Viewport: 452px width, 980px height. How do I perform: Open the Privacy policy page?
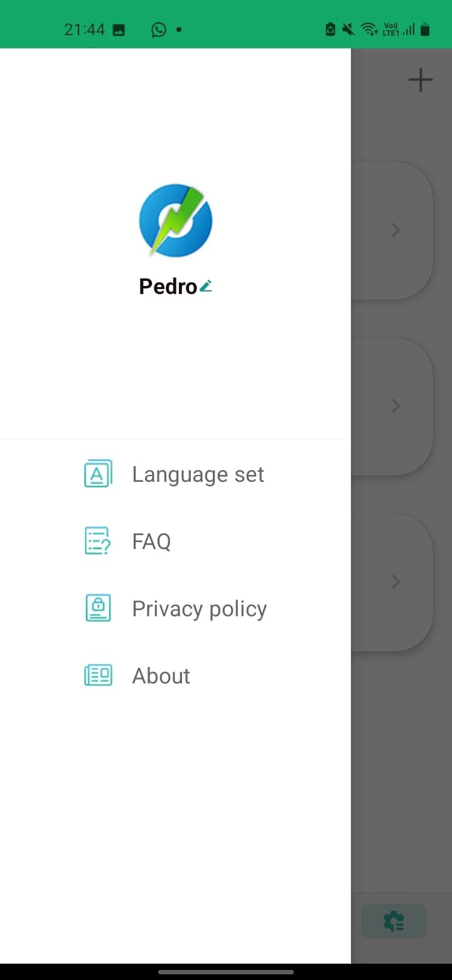pos(199,609)
